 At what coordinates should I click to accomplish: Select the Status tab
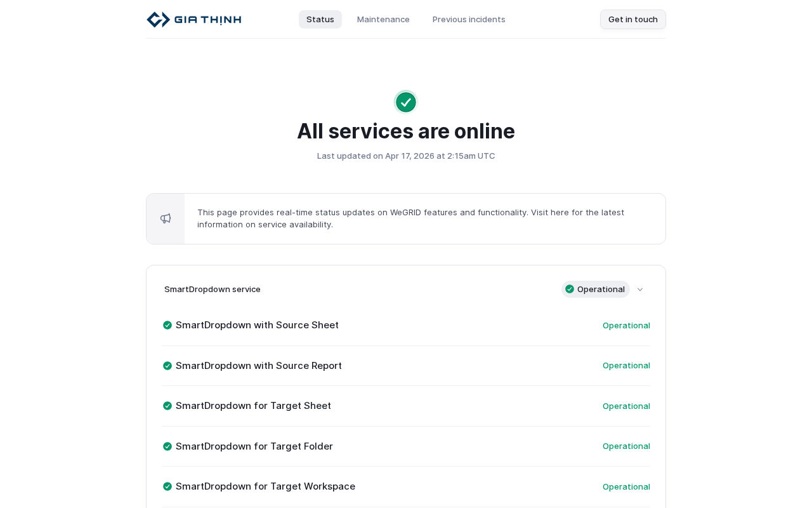point(320,20)
